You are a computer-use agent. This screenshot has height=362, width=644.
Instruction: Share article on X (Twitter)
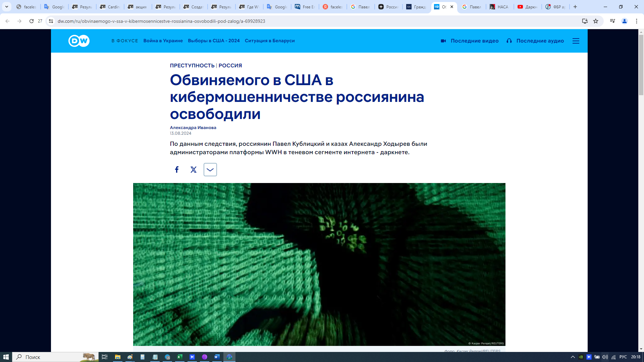coord(194,170)
